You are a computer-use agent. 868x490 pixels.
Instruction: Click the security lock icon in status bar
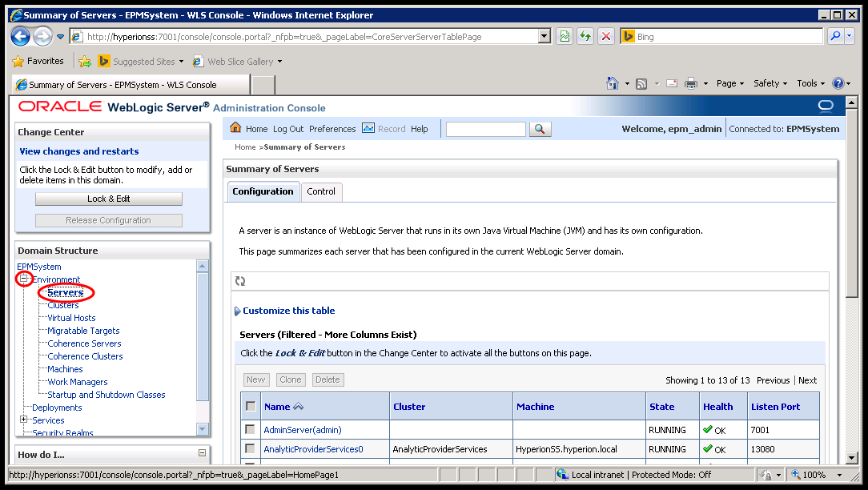tap(766, 475)
